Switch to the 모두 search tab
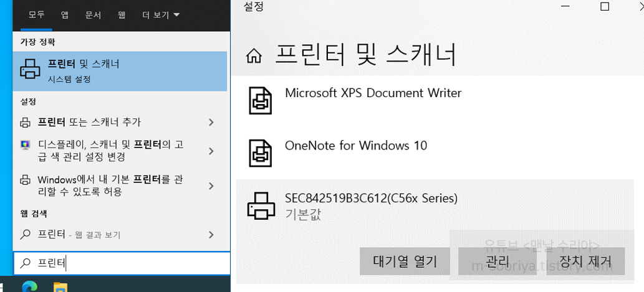Screen dimensions: 644x292 [x=37, y=15]
